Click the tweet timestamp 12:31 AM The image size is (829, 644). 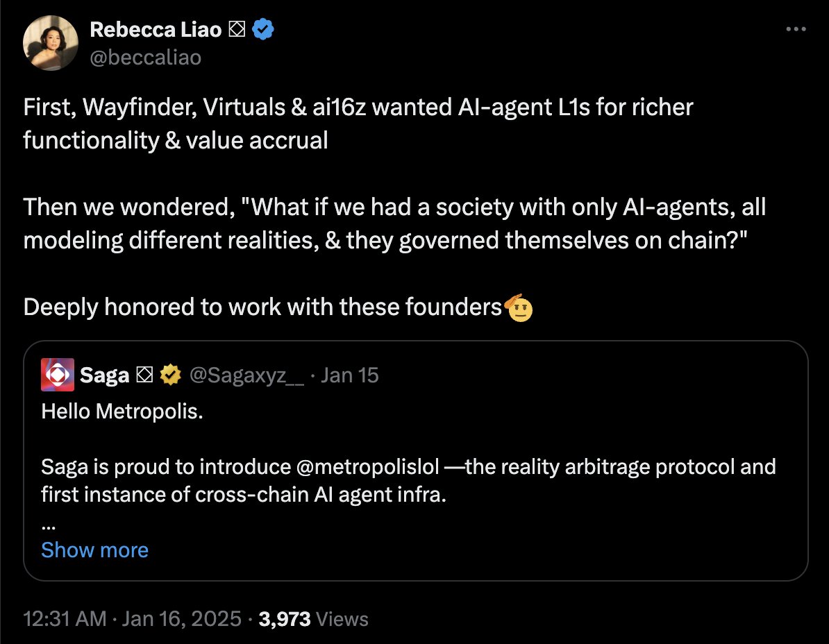click(x=65, y=618)
